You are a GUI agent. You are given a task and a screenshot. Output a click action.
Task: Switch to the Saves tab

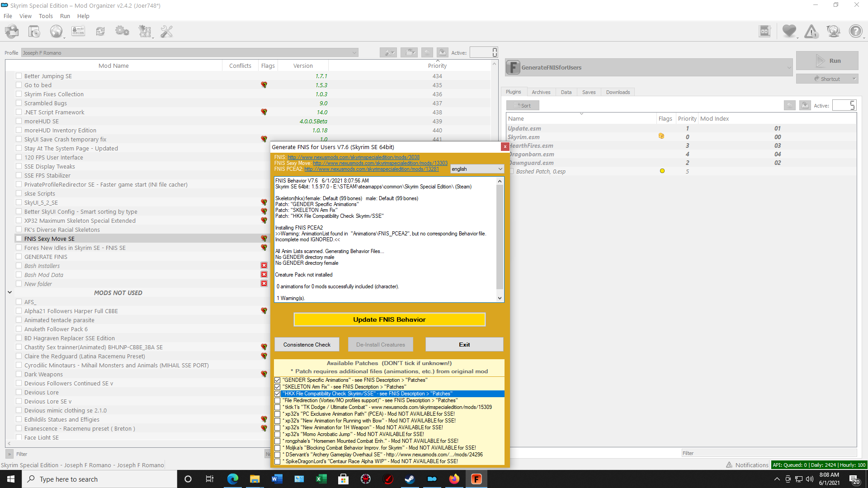[x=589, y=92]
